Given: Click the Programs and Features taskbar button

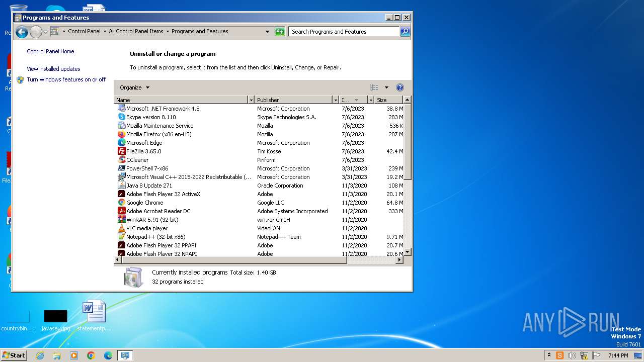Looking at the screenshot, I should coord(125,355).
